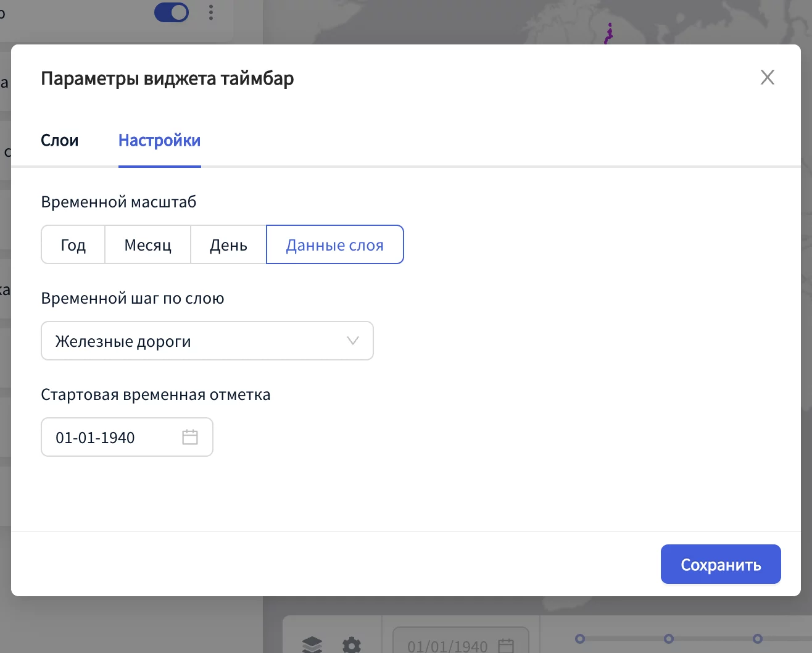
Task: Select the Настройки tab
Action: [x=159, y=141]
